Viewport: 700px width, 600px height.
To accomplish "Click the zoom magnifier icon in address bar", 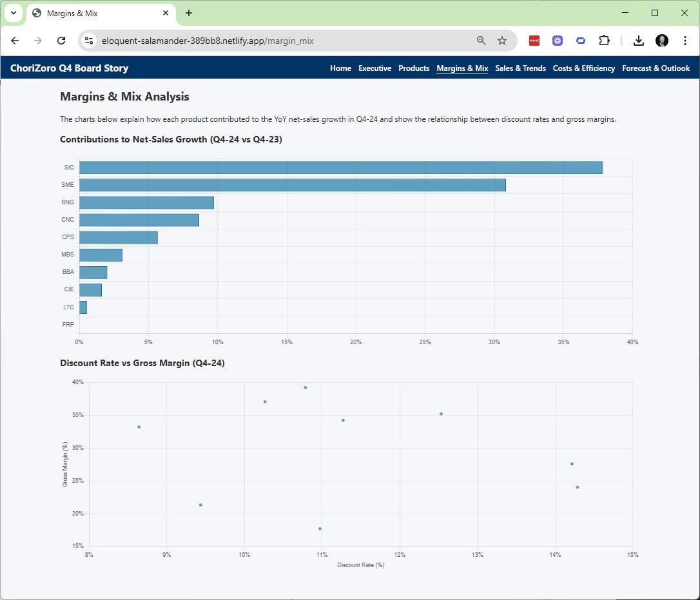I will pos(481,41).
